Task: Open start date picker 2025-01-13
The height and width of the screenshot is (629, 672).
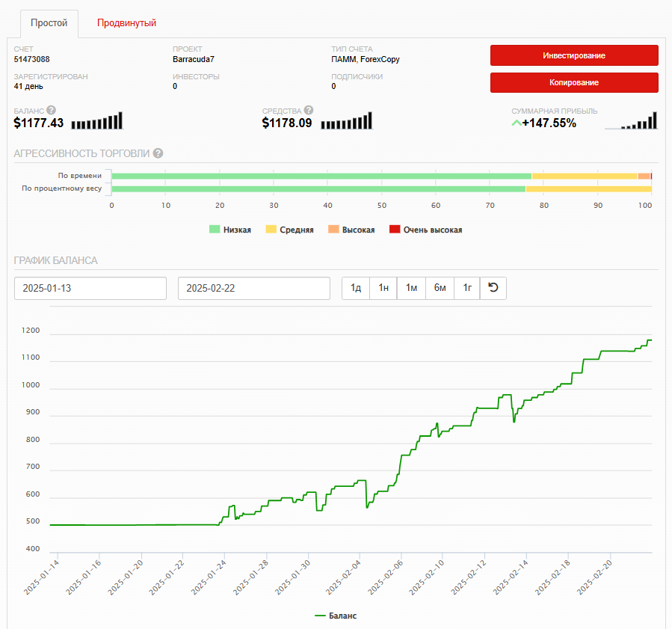Action: coord(90,288)
